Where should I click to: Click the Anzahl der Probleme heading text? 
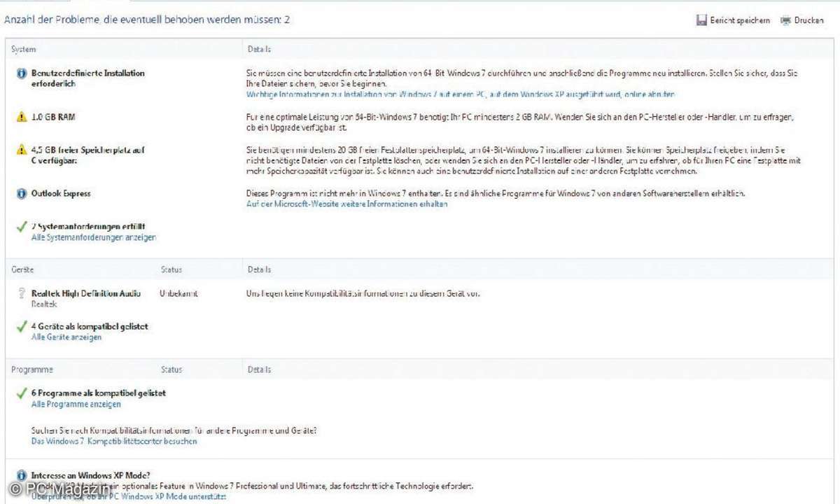[x=147, y=20]
